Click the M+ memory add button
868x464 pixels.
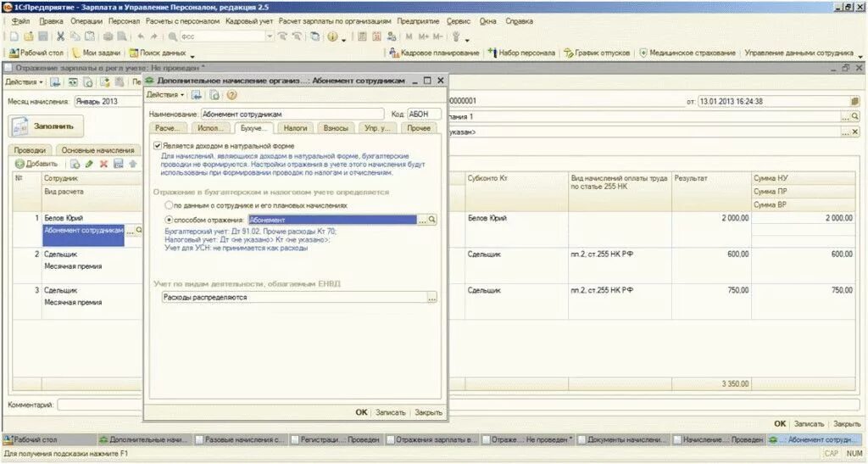tap(424, 36)
